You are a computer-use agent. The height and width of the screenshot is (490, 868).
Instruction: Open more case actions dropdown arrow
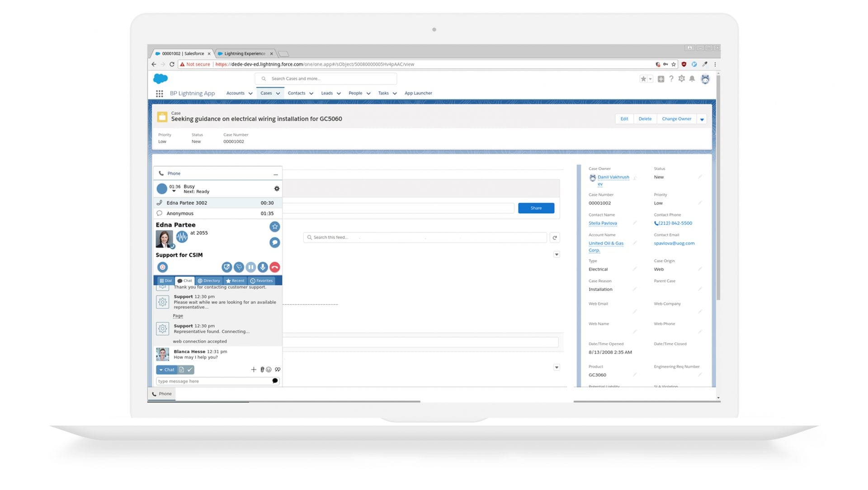pos(702,119)
